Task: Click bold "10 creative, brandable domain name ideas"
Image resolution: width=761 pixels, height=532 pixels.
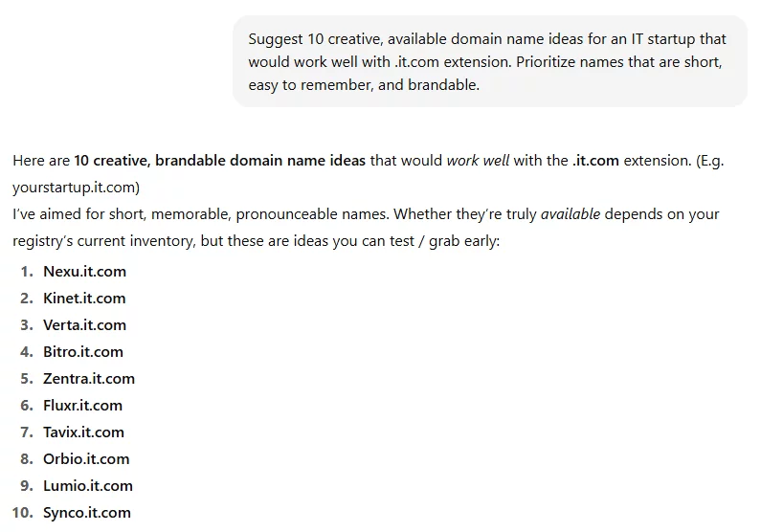Action: (x=219, y=161)
